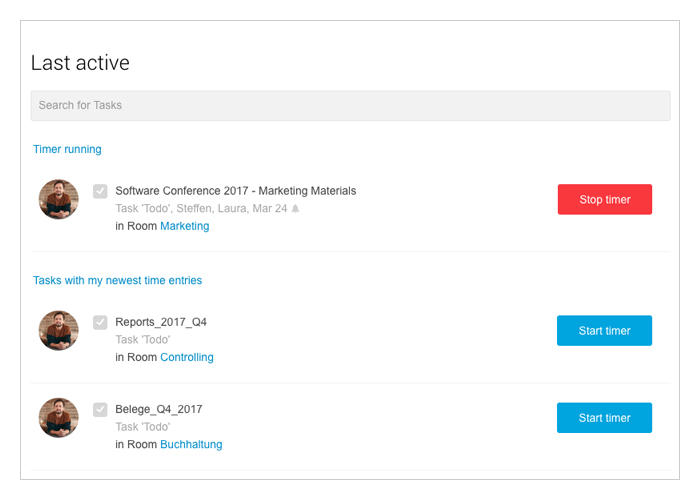Click the avatar beside Reports_2017_Q4
The image size is (700, 500).
tap(58, 330)
